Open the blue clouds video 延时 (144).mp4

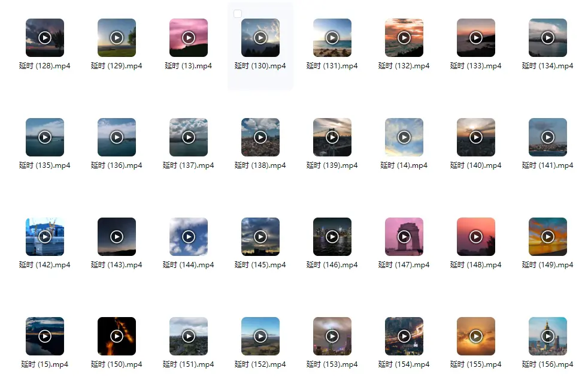click(189, 237)
